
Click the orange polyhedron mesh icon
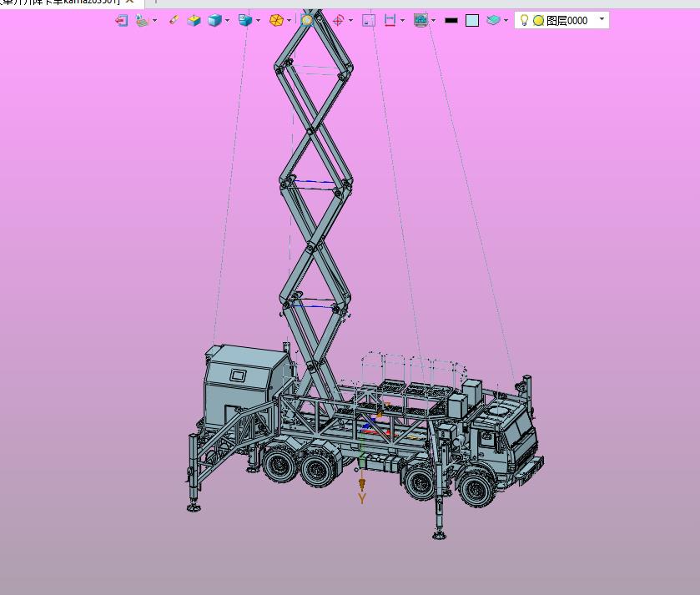tap(276, 21)
